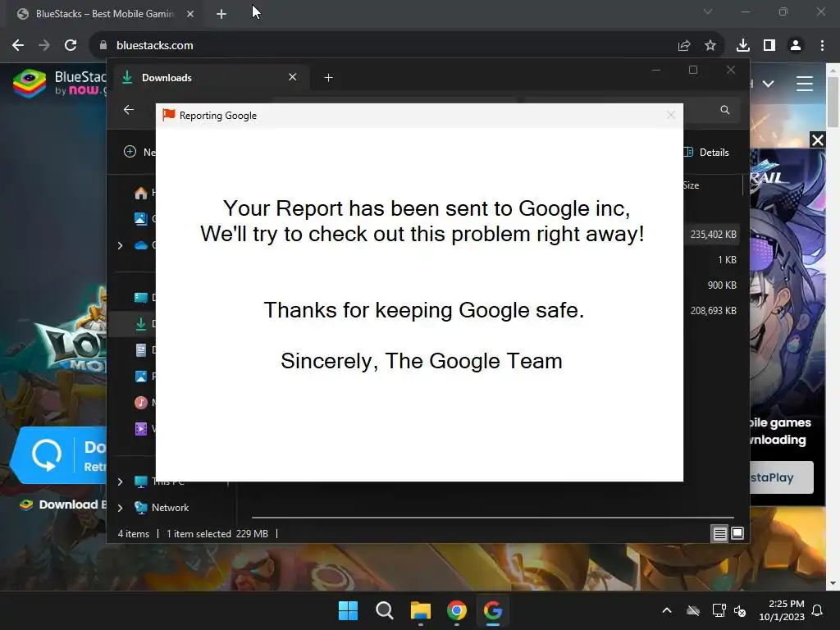Open Google Chrome from taskbar

click(457, 610)
